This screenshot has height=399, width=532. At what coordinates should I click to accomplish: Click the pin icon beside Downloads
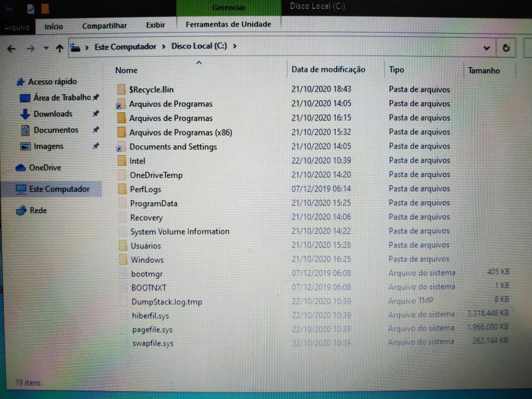(96, 114)
